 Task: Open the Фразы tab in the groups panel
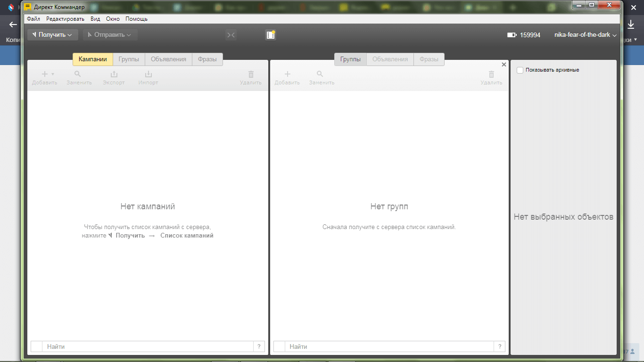tap(429, 59)
